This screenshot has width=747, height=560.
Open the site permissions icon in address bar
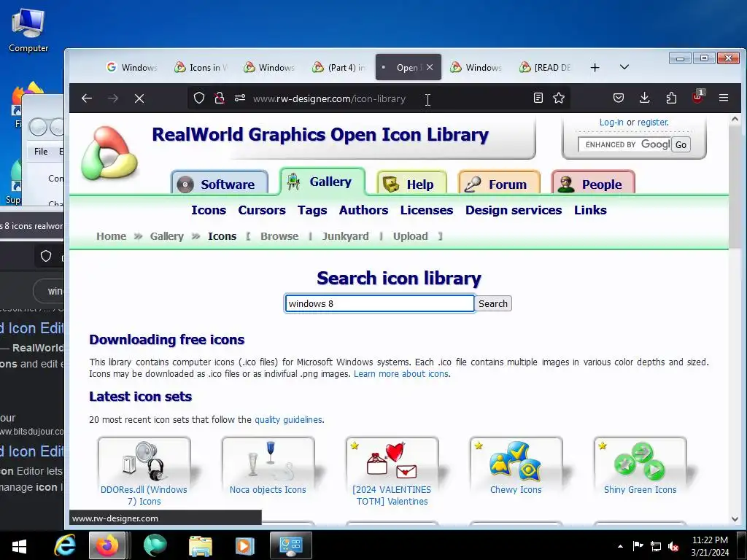pyautogui.click(x=239, y=98)
